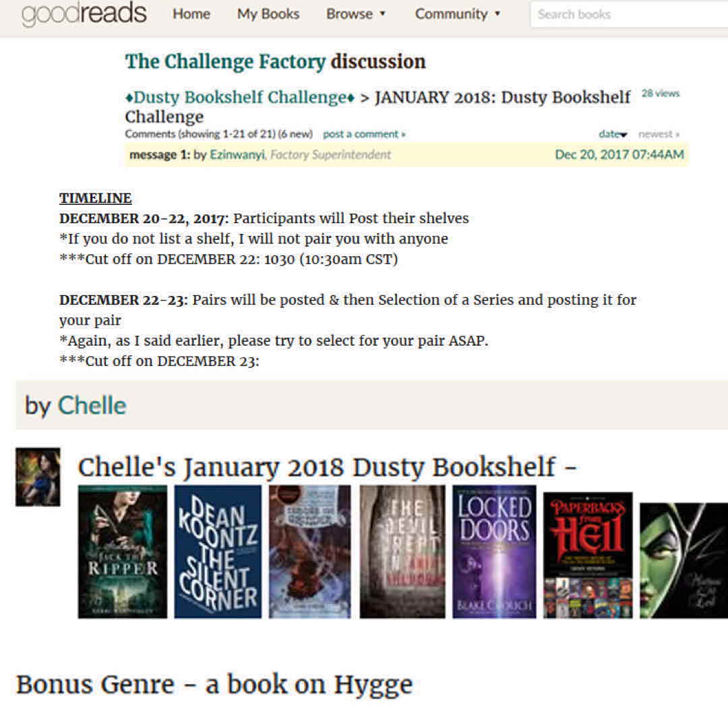Select The Devil Crept In cover
This screenshot has height=728, width=728.
coord(402,551)
